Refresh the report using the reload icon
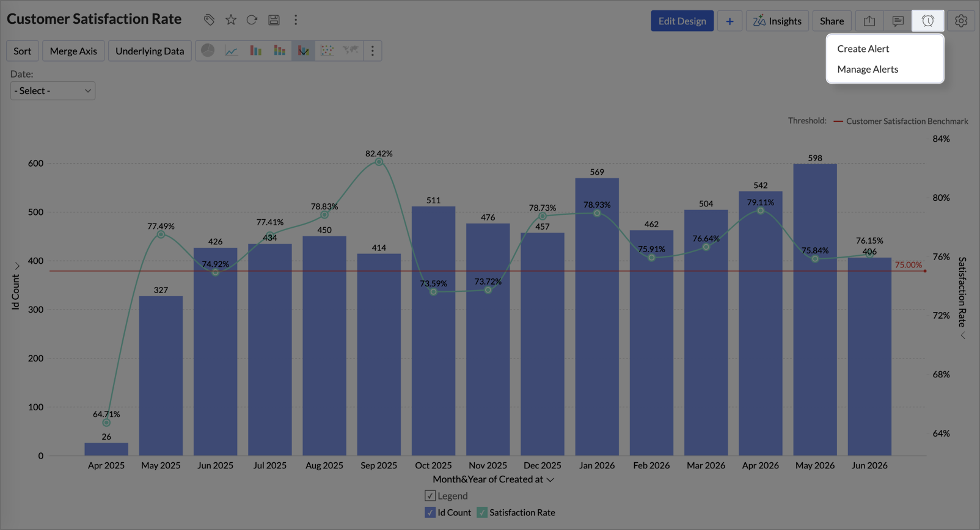This screenshot has height=530, width=980. pos(252,20)
